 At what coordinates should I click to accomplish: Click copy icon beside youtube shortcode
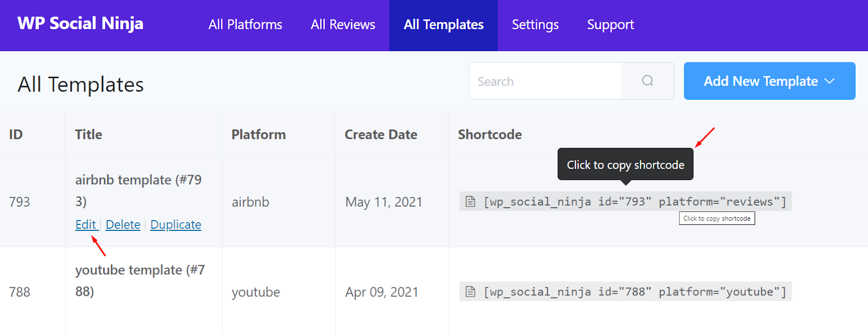pyautogui.click(x=470, y=292)
